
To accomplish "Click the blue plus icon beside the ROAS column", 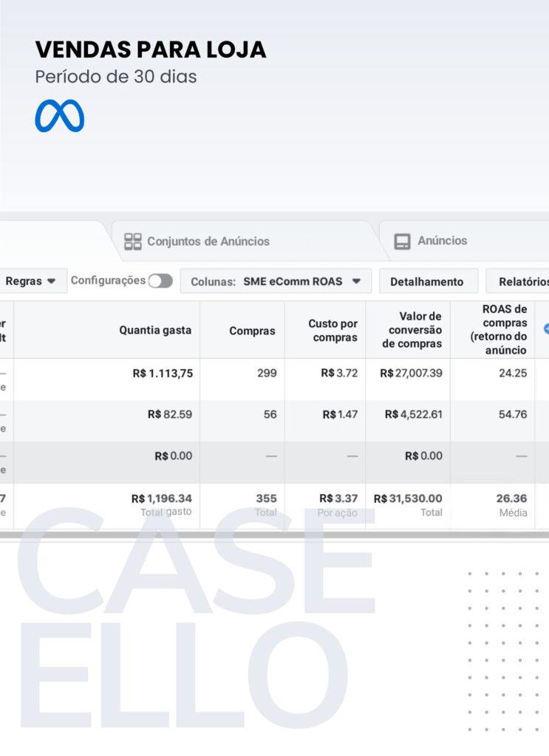I will coord(546,329).
